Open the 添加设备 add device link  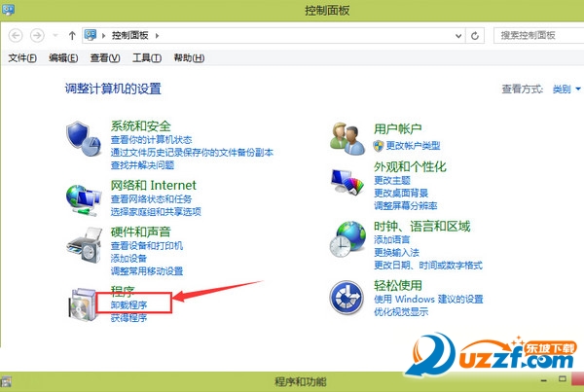(129, 258)
